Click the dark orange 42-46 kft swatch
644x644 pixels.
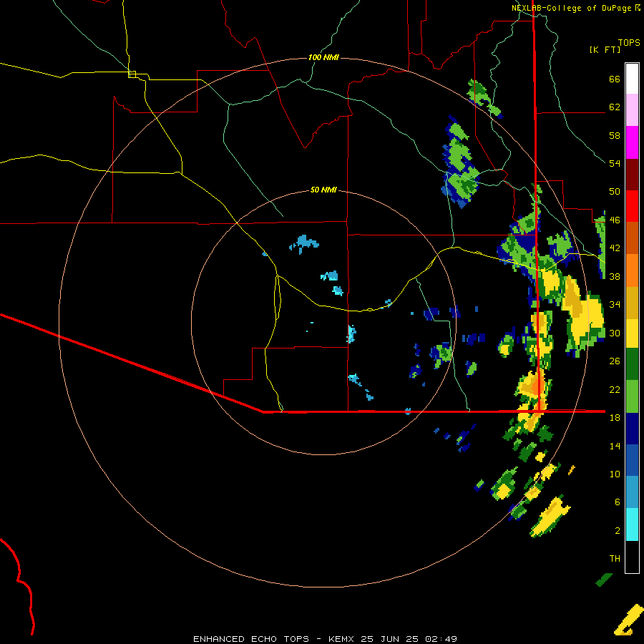coord(632,238)
